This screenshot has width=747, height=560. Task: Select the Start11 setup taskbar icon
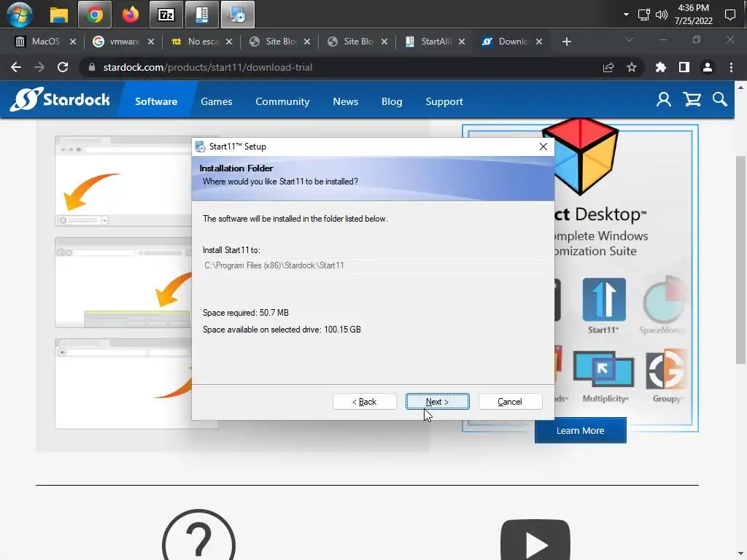(x=237, y=15)
